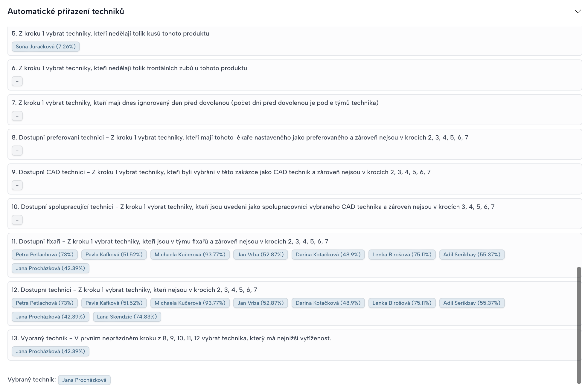The height and width of the screenshot is (392, 585).
Task: Click the dash tag in step 8
Action: (x=17, y=151)
